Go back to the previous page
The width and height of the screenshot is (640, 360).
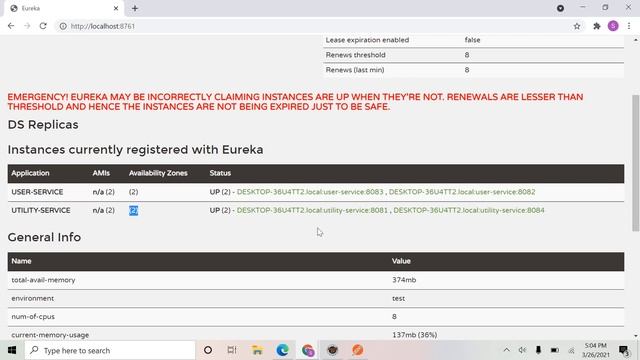11,26
